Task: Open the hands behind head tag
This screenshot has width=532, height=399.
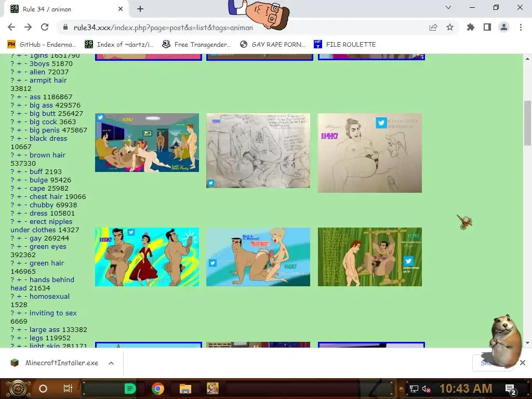Action: [42, 284]
